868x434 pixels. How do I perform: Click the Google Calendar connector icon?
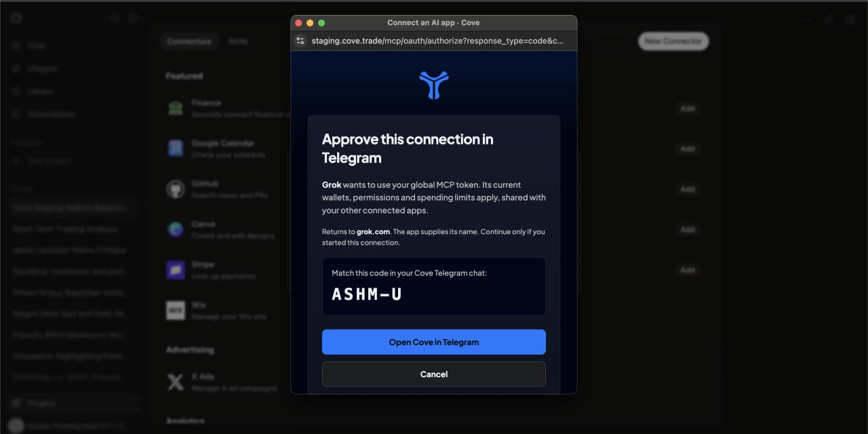(x=176, y=149)
